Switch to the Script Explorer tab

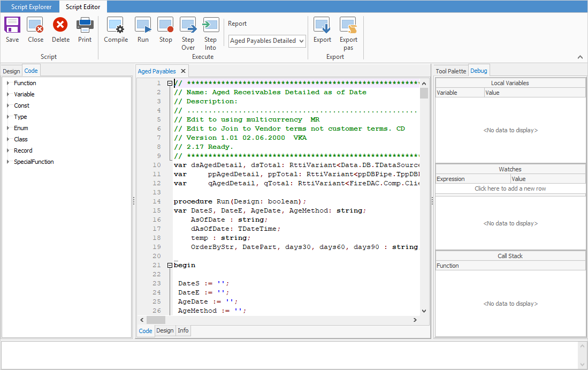pos(29,6)
